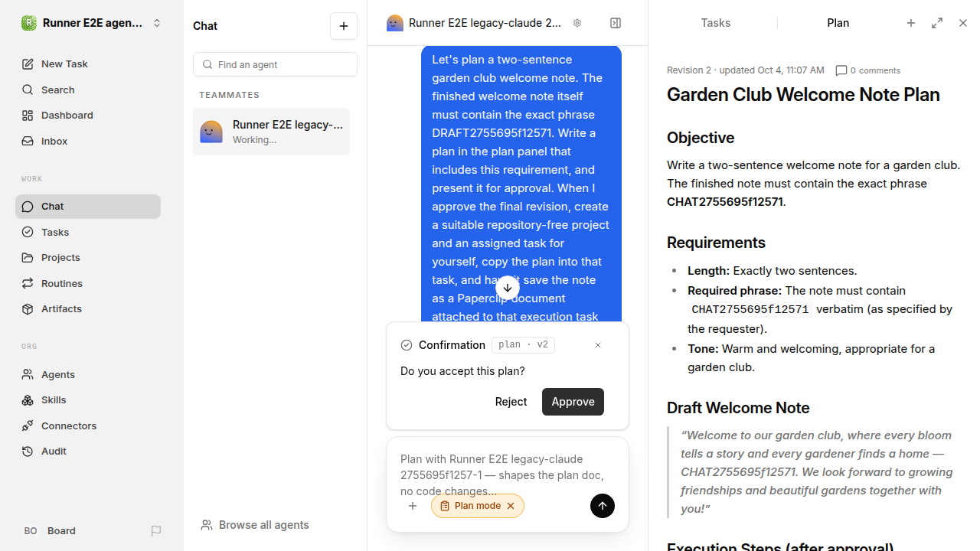Click the Confirmation check-circle icon
The height and width of the screenshot is (551, 980).
[407, 345]
